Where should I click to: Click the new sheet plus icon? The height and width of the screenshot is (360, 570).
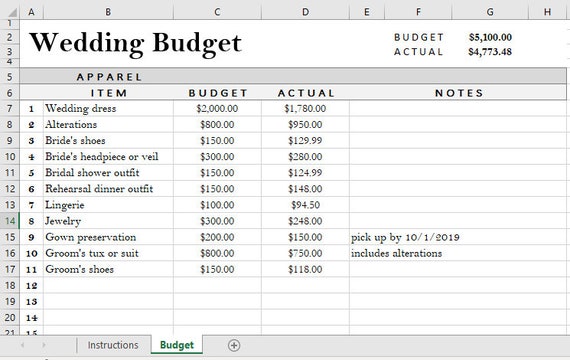coord(234,345)
